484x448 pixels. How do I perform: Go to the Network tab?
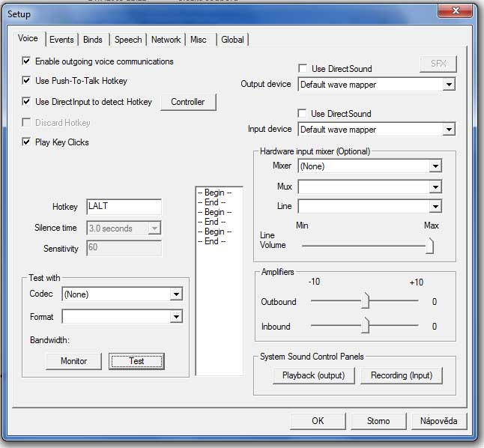(166, 40)
